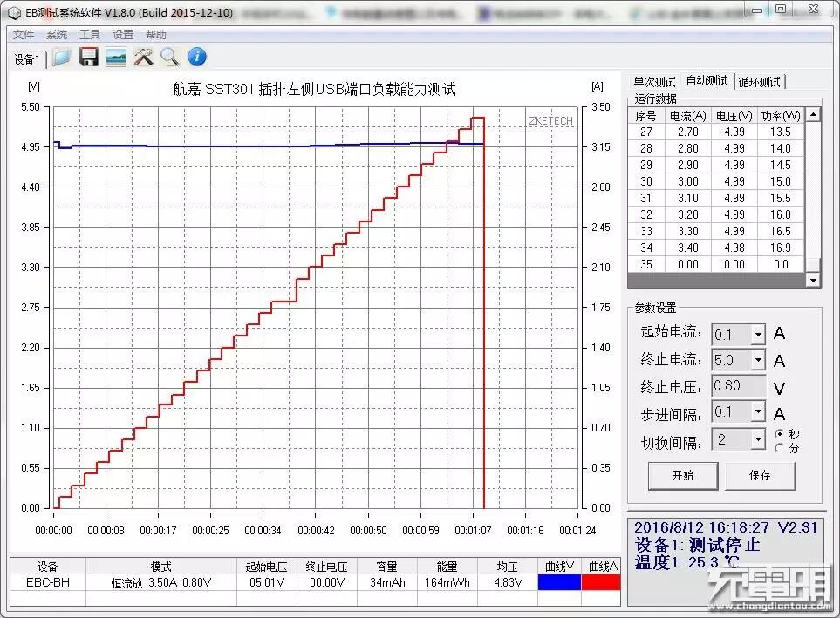Open the 文件 menu
840x618 pixels.
click(24, 35)
